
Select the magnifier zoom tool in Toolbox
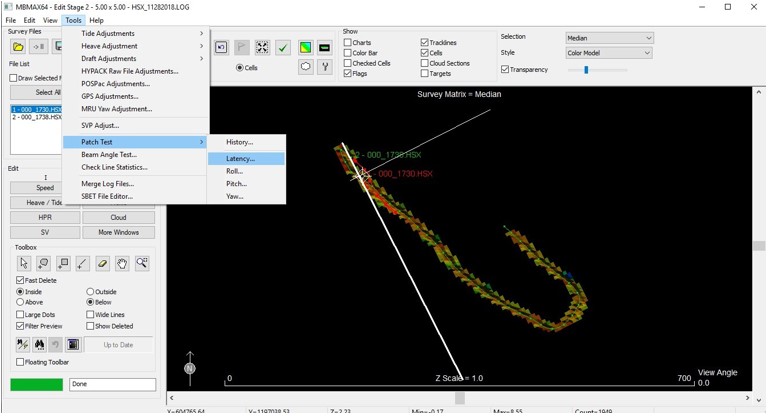tap(142, 264)
